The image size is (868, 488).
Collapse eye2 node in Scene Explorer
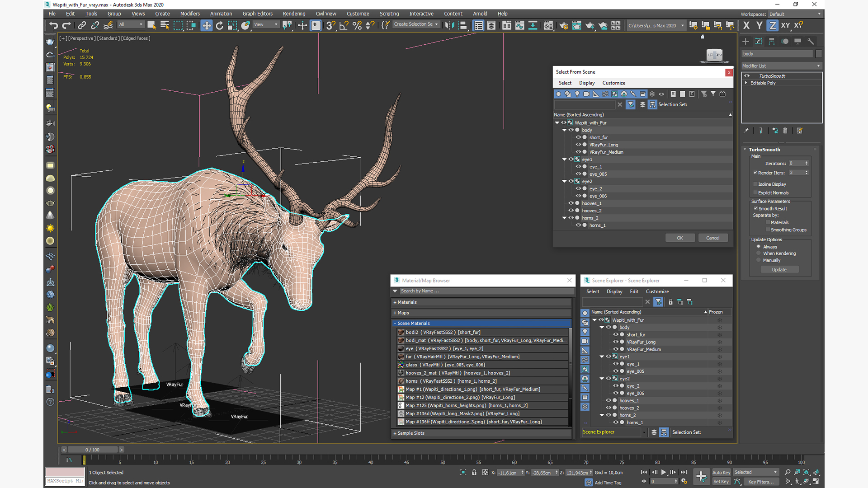coord(602,379)
